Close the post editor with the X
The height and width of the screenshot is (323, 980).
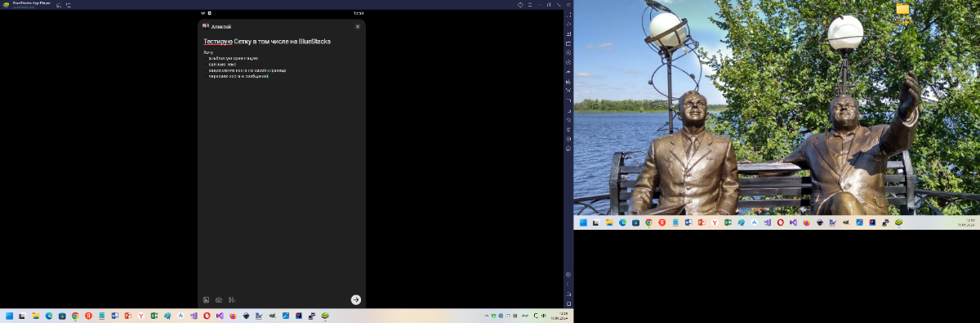[x=358, y=27]
